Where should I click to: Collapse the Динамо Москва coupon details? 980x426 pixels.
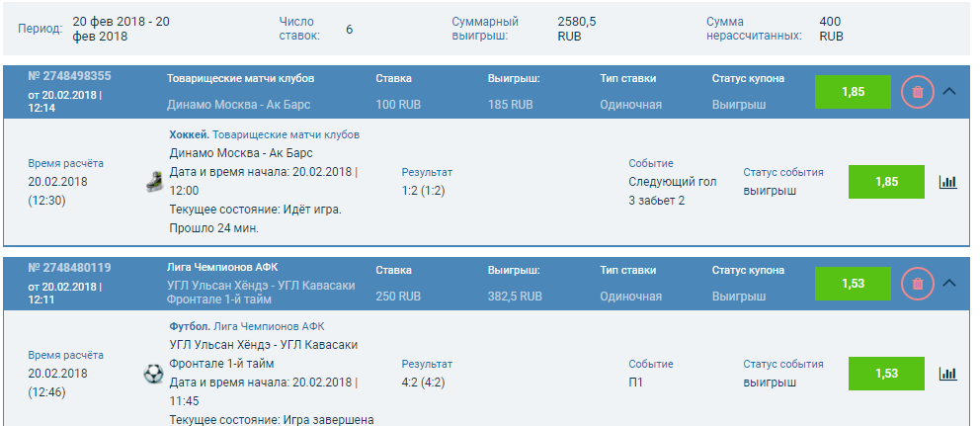(948, 91)
